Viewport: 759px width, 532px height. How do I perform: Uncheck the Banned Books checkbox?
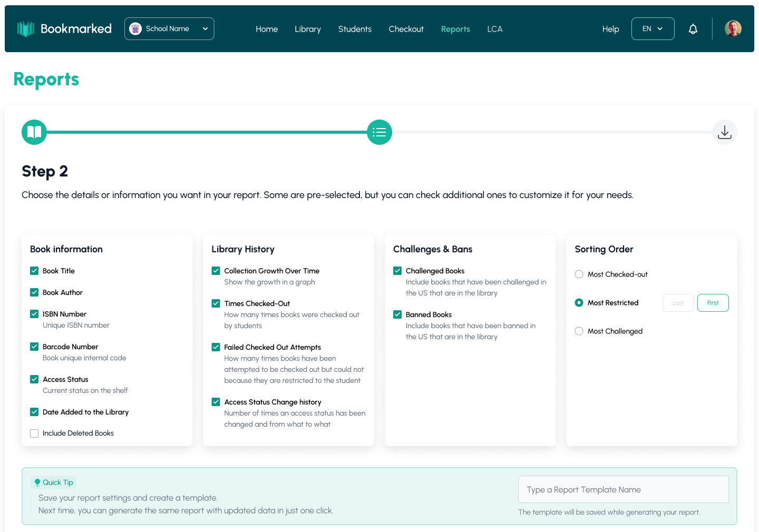click(x=397, y=314)
